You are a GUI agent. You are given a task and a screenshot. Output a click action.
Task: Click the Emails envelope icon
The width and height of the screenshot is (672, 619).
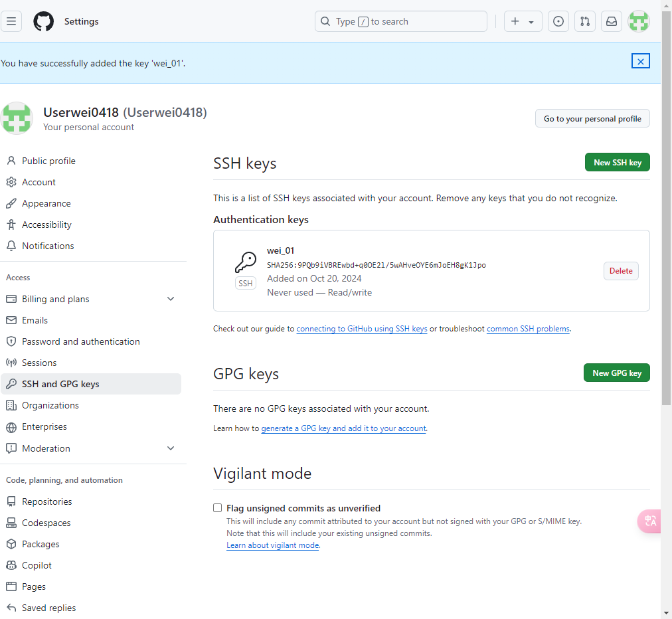pos(11,320)
